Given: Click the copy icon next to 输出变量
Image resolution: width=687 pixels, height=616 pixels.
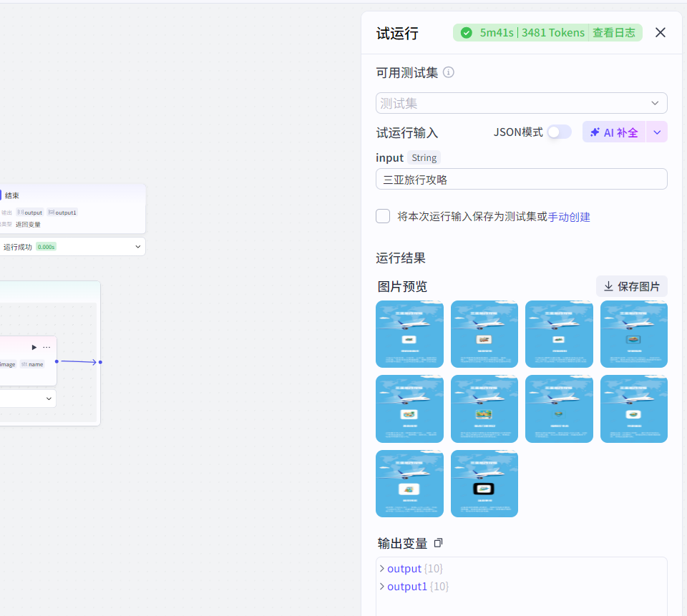Looking at the screenshot, I should pyautogui.click(x=438, y=542).
